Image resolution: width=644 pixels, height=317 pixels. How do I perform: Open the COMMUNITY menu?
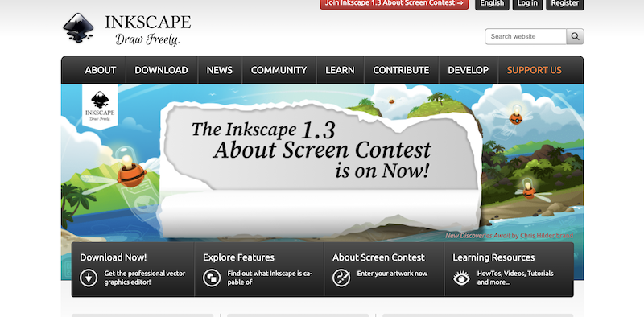pyautogui.click(x=279, y=70)
